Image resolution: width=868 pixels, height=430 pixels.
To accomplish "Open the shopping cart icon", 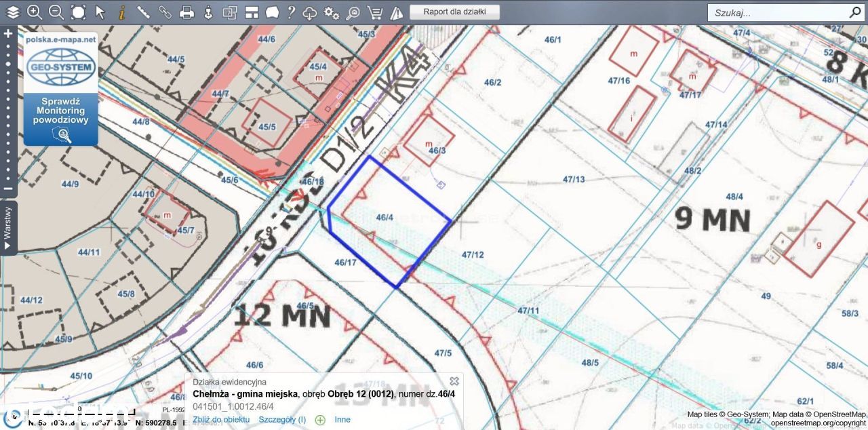I will click(x=374, y=12).
